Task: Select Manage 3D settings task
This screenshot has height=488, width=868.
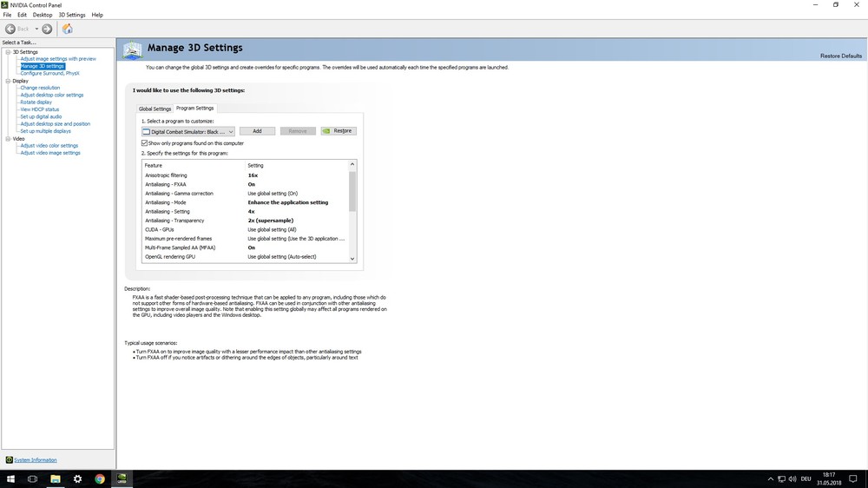Action: coord(42,66)
